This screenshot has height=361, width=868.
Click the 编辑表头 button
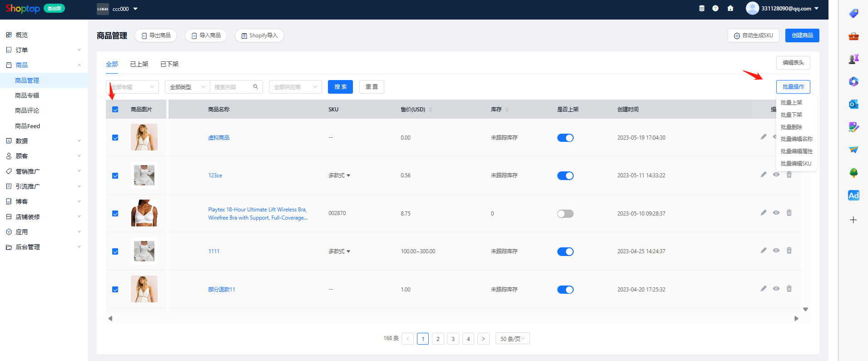(x=793, y=63)
